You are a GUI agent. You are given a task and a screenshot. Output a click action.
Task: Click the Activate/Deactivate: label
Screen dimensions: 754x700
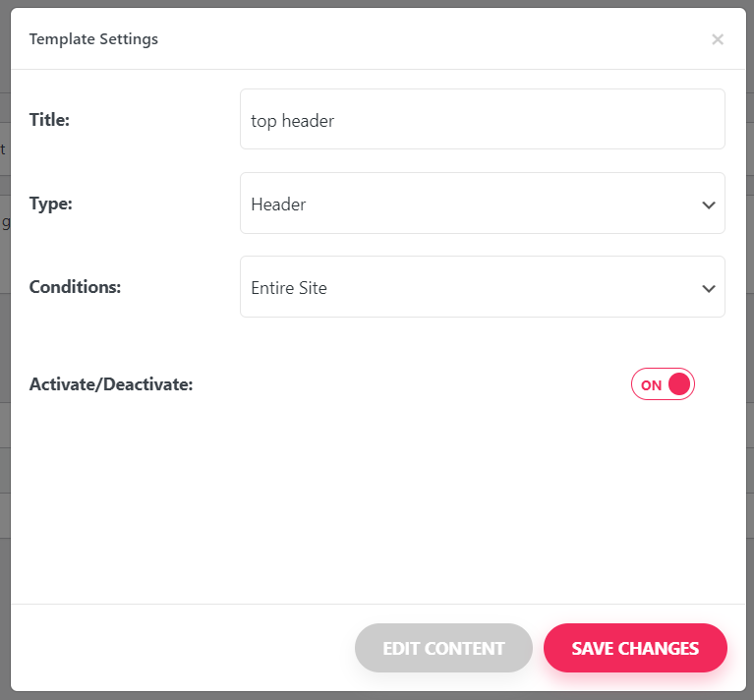tap(111, 384)
